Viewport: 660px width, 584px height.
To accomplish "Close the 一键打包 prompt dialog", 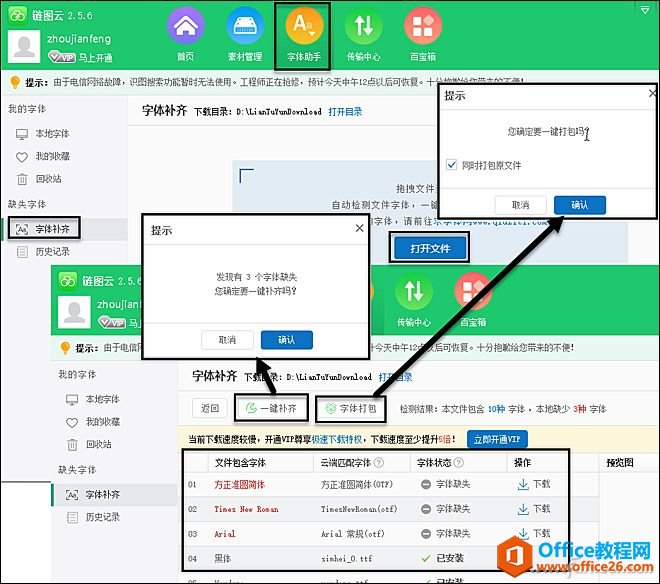I will pyautogui.click(x=652, y=93).
